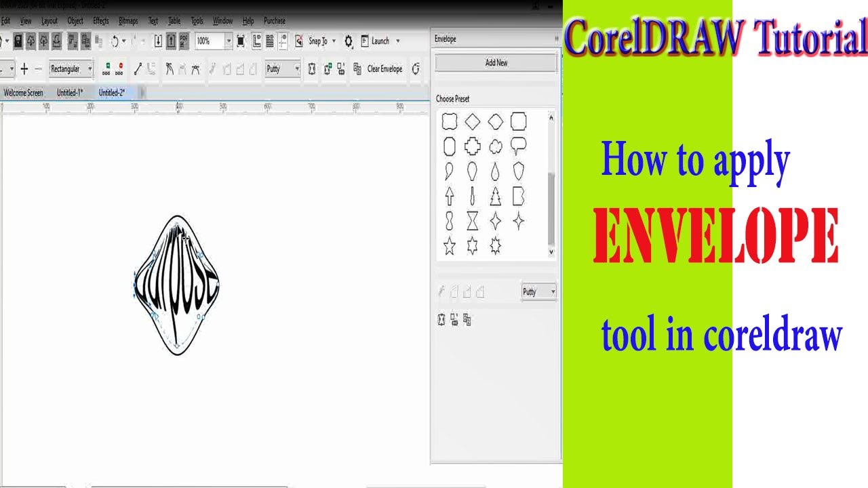
Task: Select the hourglass envelope preset
Action: point(473,221)
